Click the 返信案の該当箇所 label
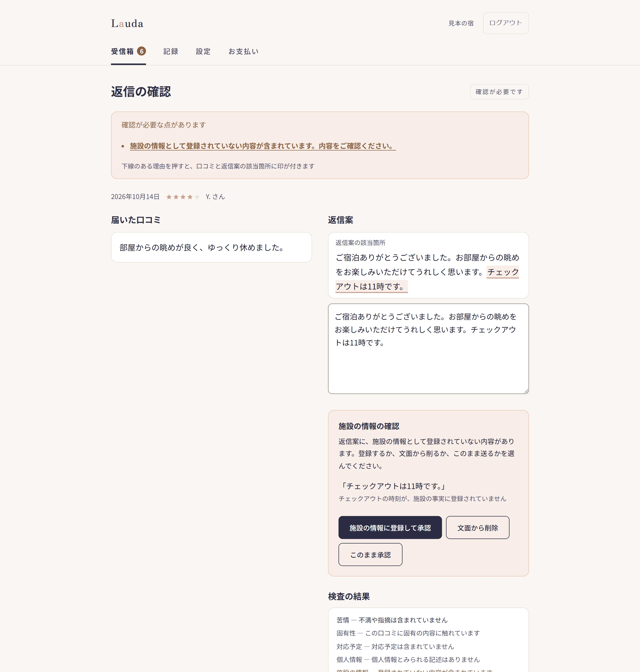This screenshot has width=640, height=672. [360, 242]
